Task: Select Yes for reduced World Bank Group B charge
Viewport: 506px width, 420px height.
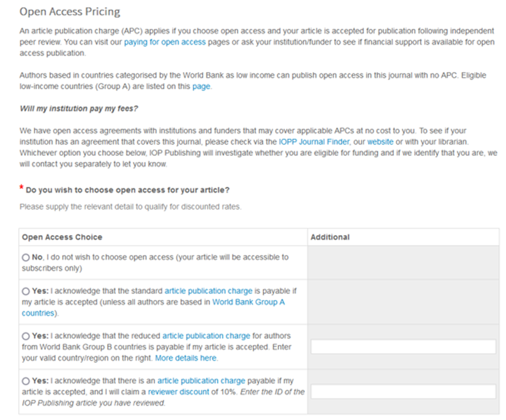Action: click(26, 336)
